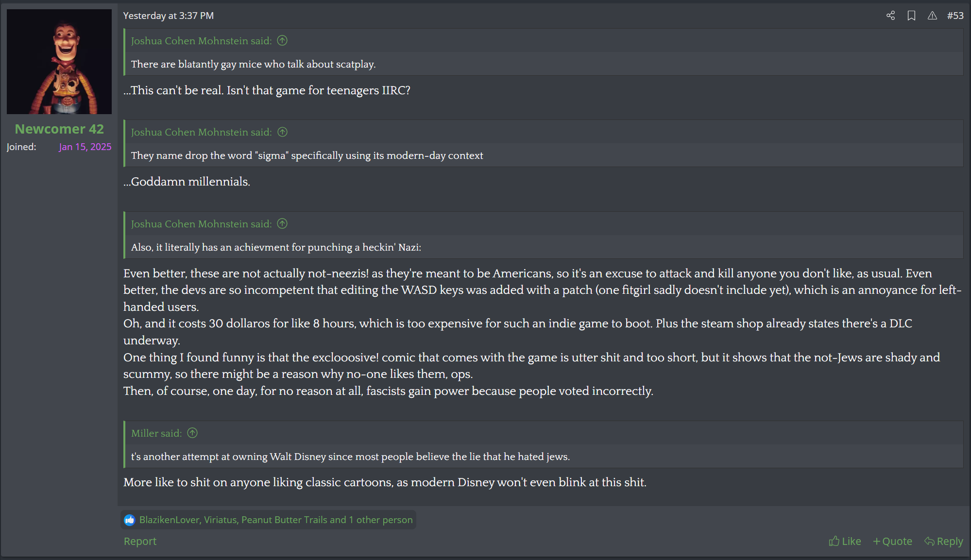This screenshot has height=560, width=971.
Task: Open first 'Joshua Cohen Mohnstein said:' quote link
Action: 201,41
